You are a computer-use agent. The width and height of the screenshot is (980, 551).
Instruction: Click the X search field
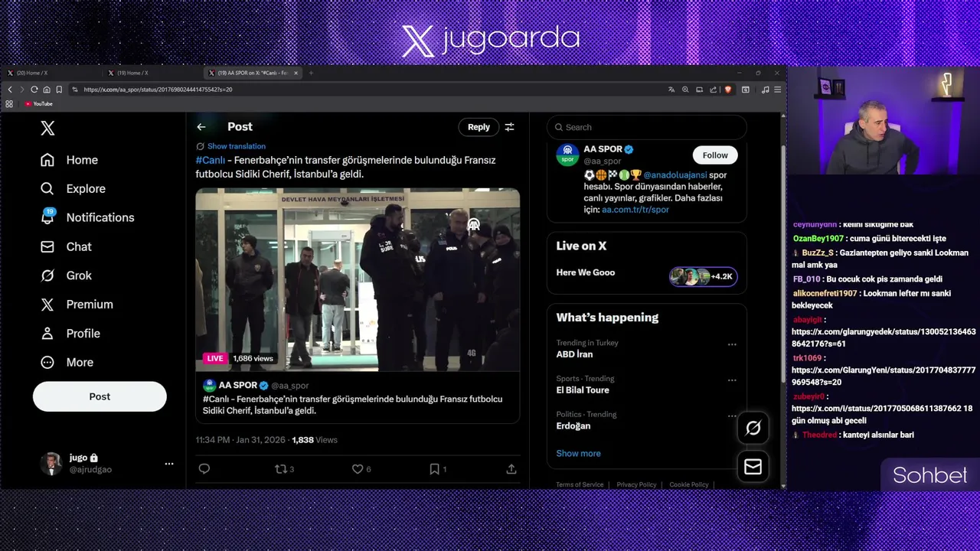[647, 127]
